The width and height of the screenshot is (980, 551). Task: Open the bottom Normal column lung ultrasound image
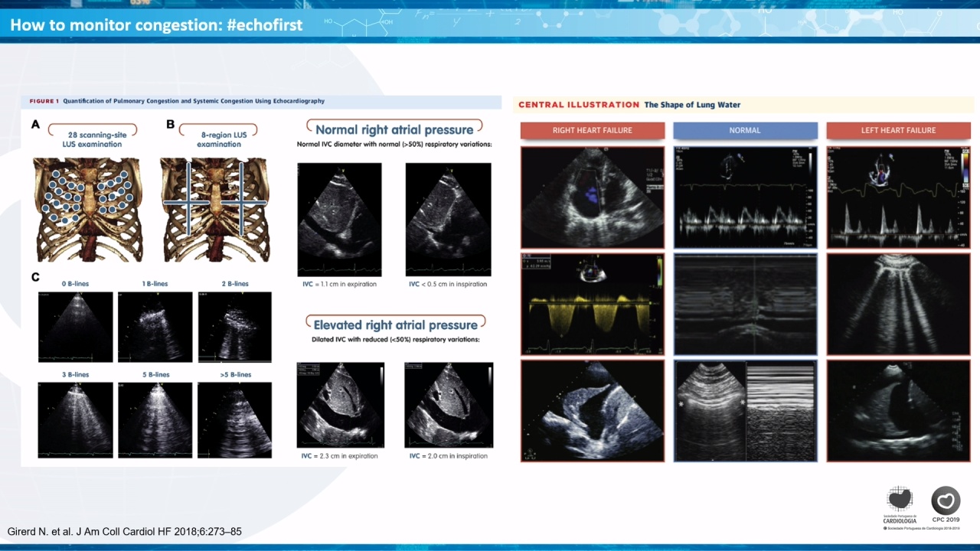pos(745,411)
